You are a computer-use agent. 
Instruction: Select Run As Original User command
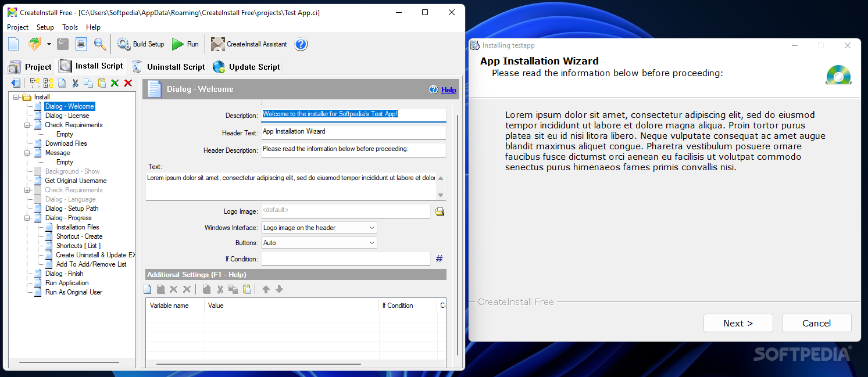[73, 292]
